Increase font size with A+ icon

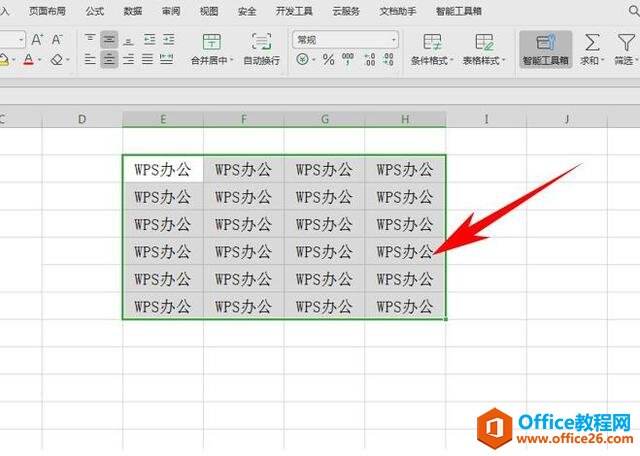click(37, 40)
